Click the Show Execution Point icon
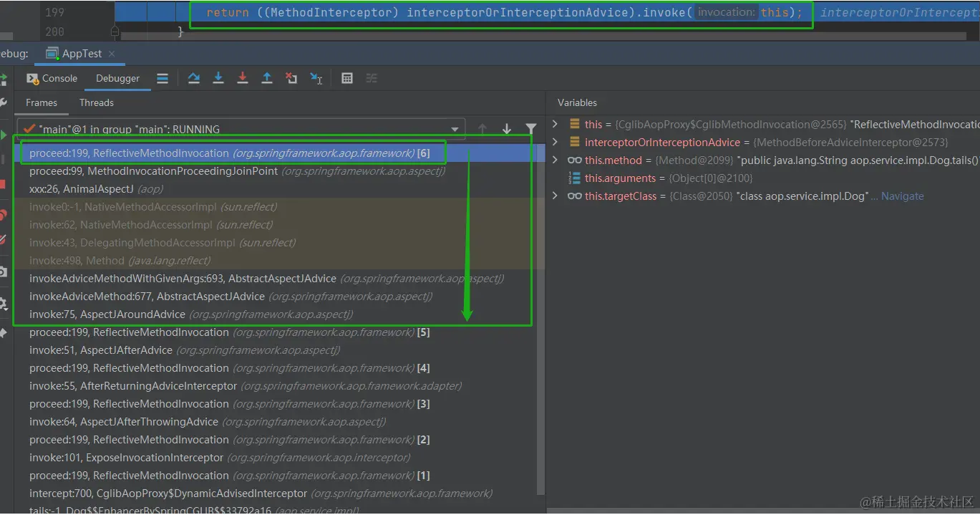 point(162,78)
